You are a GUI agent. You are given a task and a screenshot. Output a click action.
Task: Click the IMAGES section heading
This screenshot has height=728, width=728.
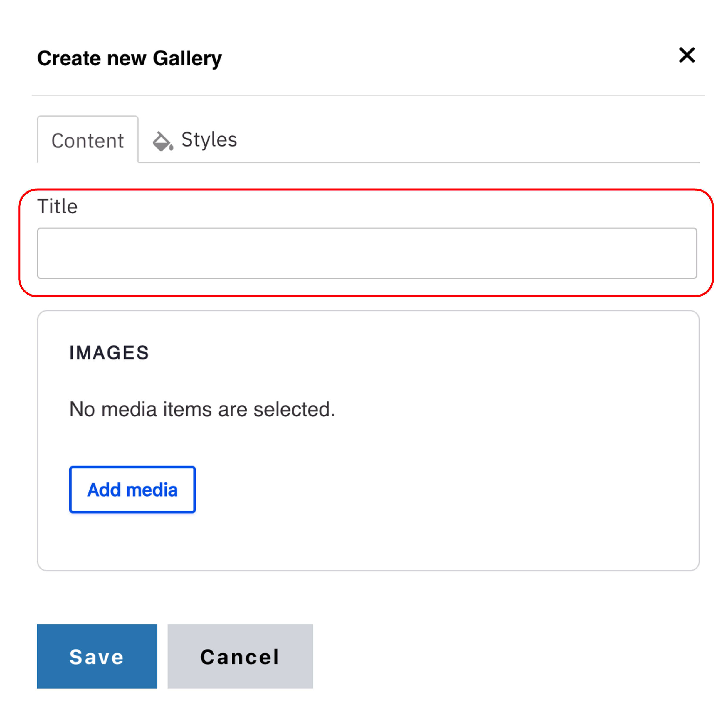(109, 353)
